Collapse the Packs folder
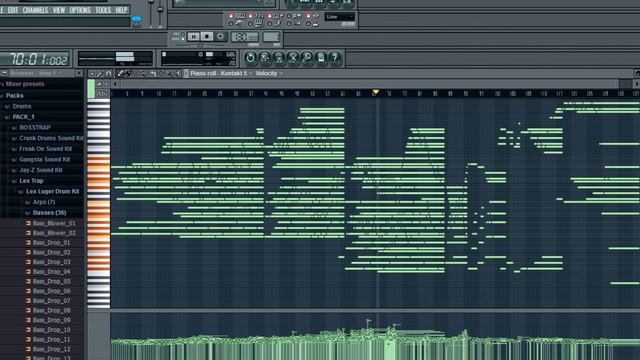This screenshot has height=360, width=640. click(14, 96)
